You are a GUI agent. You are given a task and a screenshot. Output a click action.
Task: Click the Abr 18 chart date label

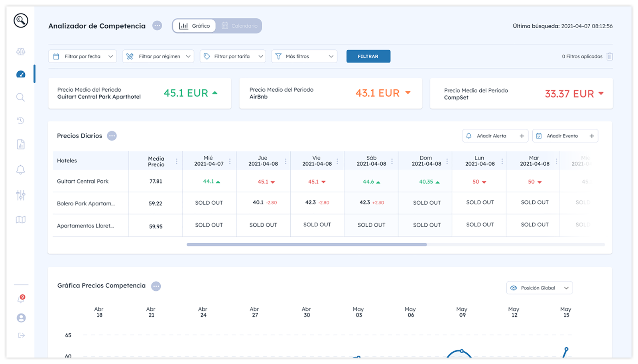(99, 312)
